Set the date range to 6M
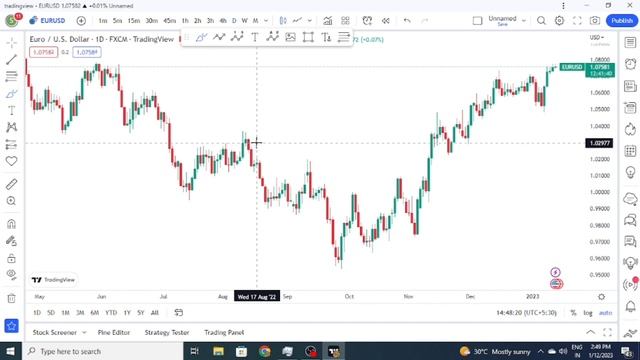 point(95,313)
